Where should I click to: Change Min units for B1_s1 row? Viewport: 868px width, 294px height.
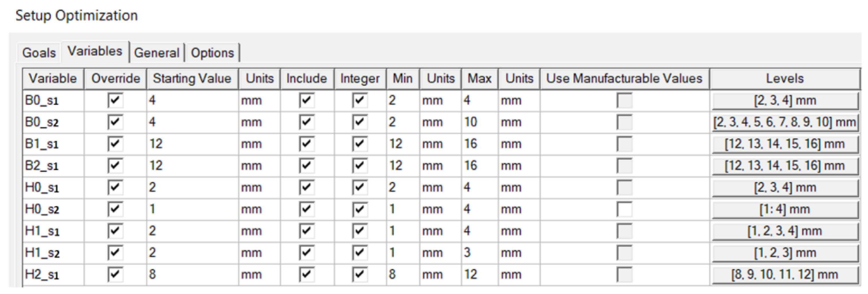(x=440, y=144)
